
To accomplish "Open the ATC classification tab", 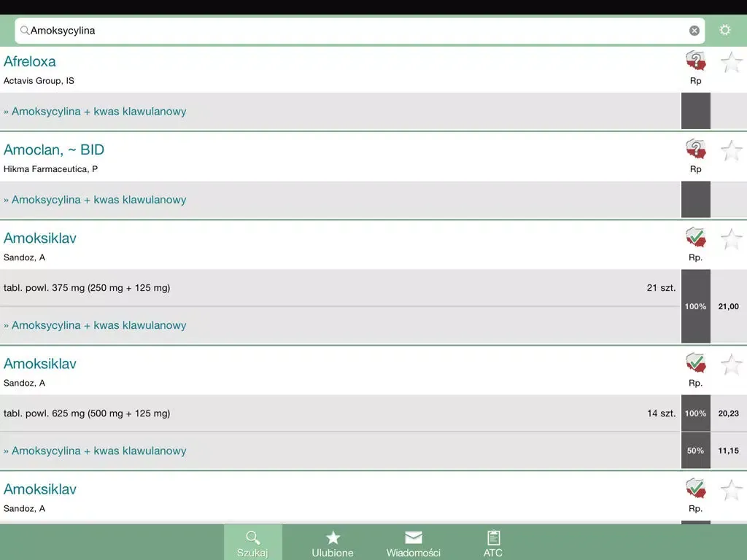I will point(493,542).
